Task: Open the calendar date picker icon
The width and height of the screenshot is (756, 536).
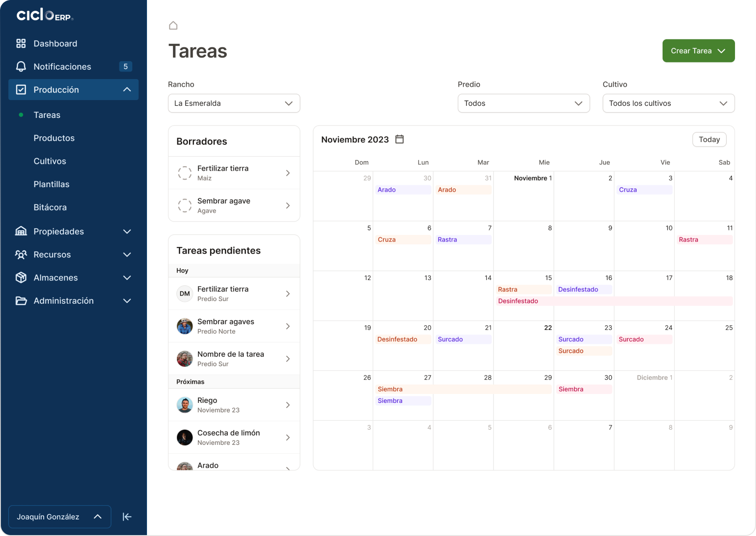Action: pyautogui.click(x=399, y=139)
